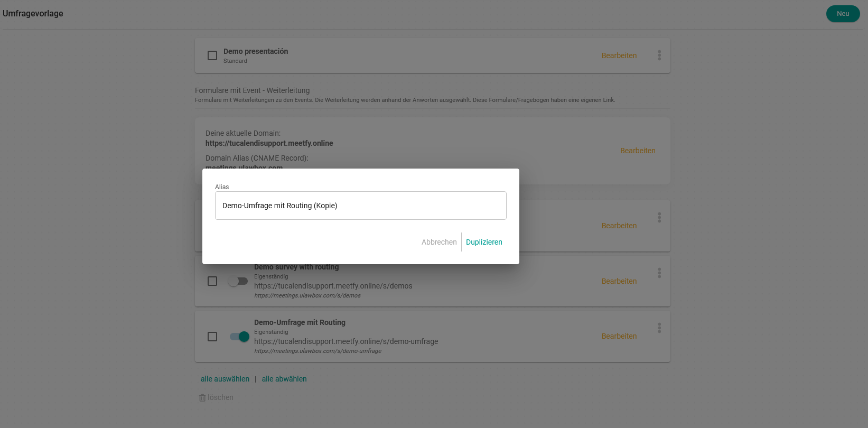868x428 pixels.
Task: Click the Formulare mit Event - Weiterleitung heading
Action: (x=253, y=90)
